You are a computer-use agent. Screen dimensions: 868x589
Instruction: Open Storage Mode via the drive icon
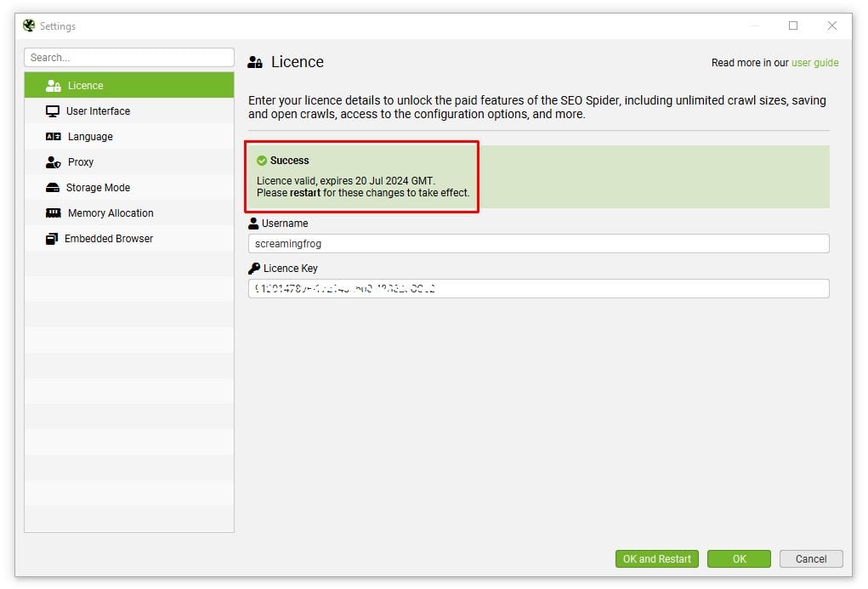click(52, 187)
